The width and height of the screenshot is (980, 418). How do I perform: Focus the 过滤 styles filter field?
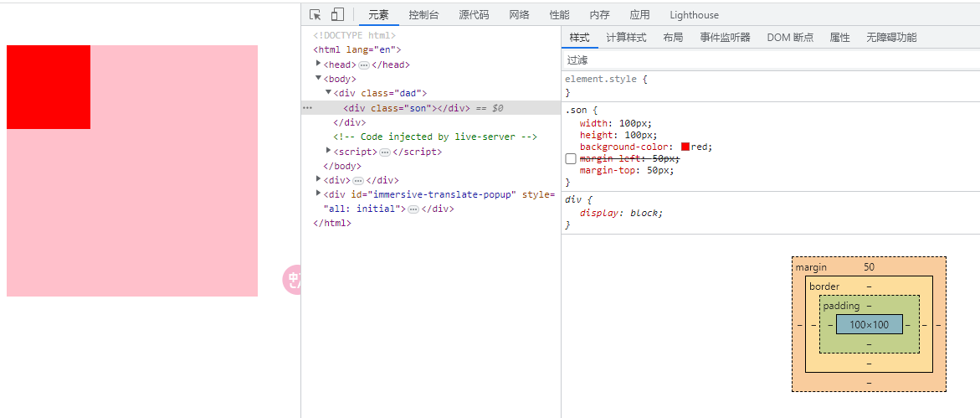pyautogui.click(x=753, y=60)
